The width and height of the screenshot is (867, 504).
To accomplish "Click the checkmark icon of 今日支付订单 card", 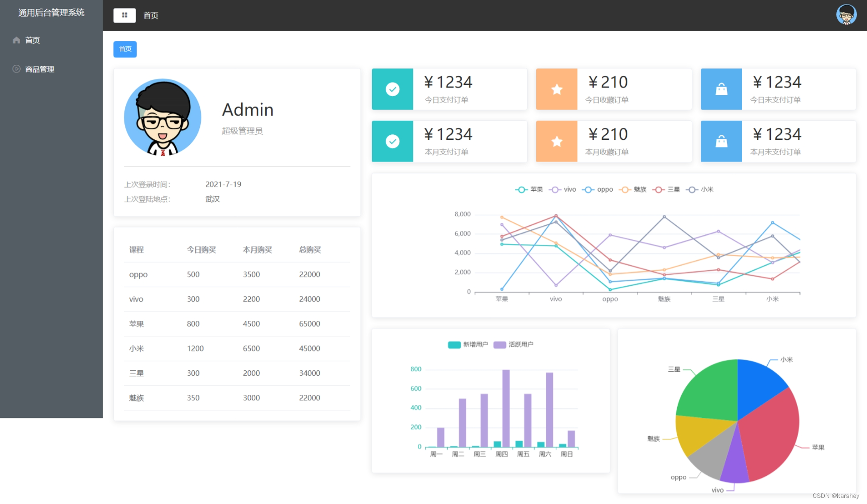I will click(x=392, y=89).
